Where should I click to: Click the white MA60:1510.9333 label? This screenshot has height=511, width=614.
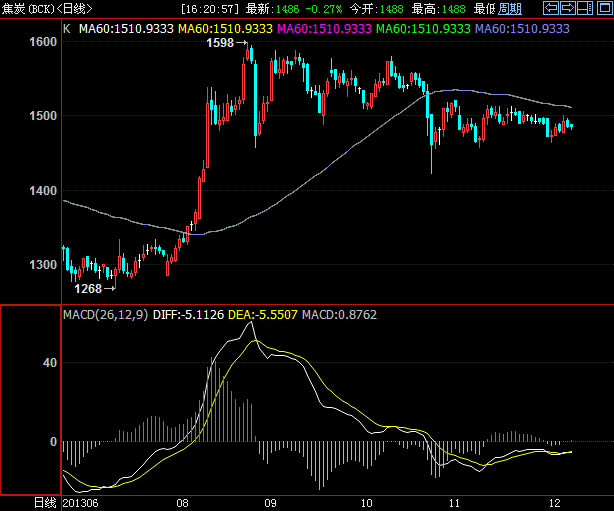coord(126,29)
